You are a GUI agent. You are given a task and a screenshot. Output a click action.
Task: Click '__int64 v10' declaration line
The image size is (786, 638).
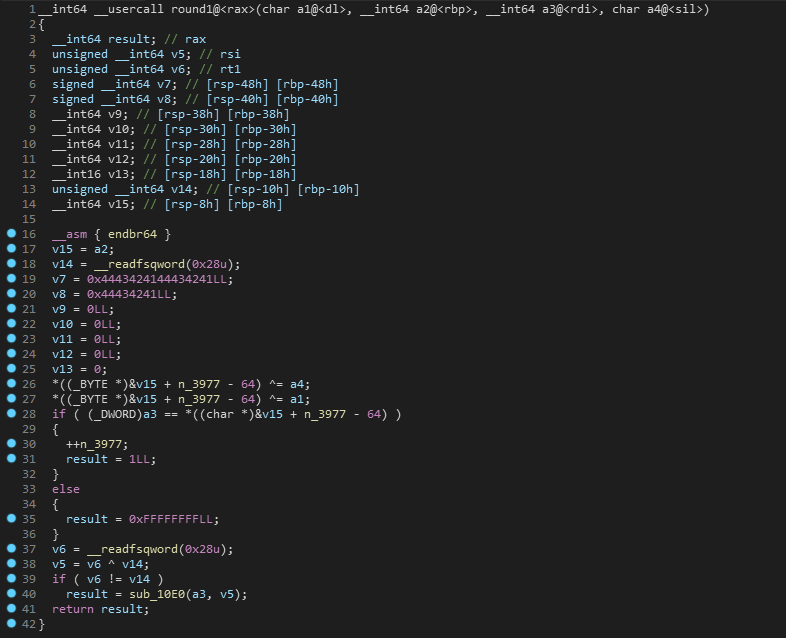(174, 129)
